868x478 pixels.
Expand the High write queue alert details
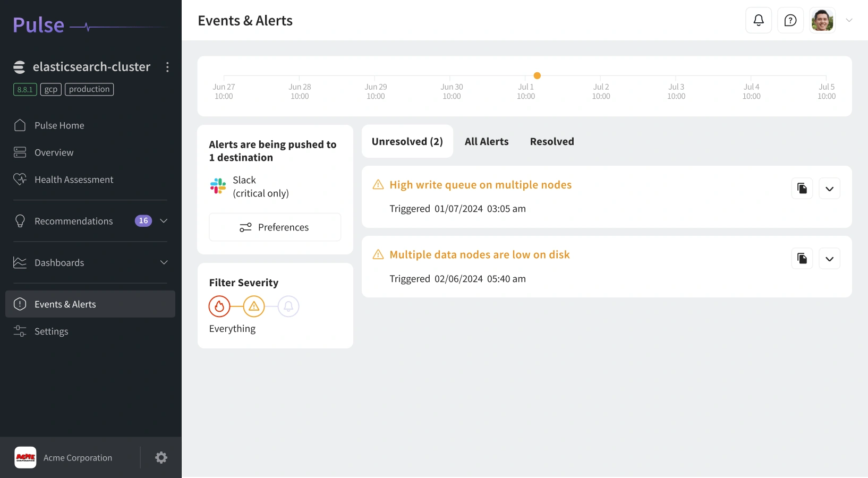(829, 189)
